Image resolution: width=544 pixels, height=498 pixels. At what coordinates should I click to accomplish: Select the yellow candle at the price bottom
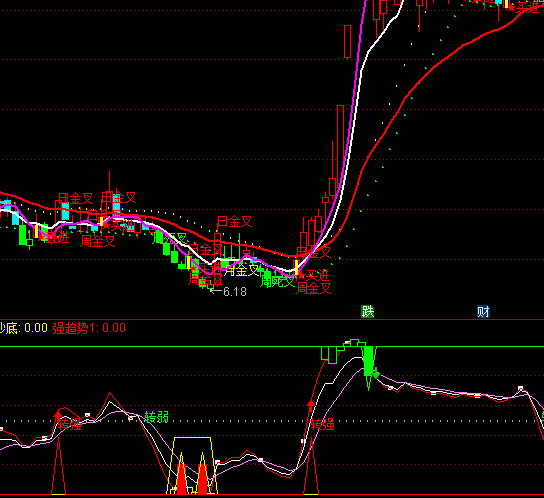pos(296,267)
